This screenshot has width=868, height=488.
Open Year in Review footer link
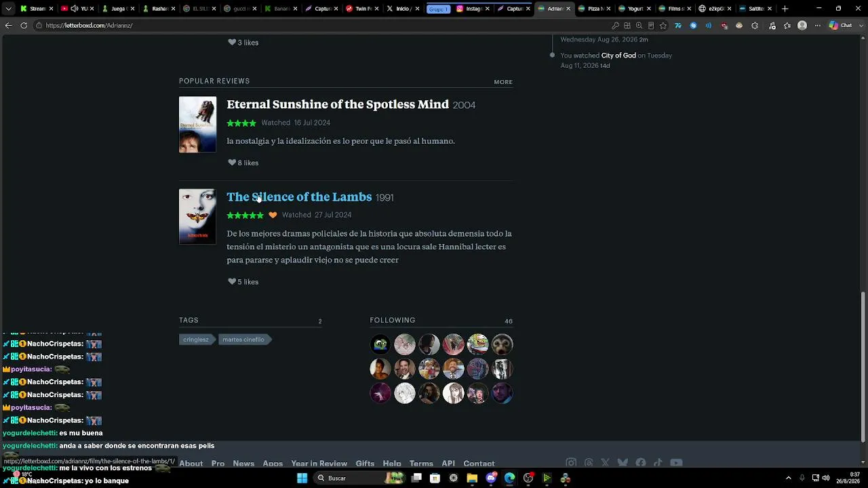[319, 464]
